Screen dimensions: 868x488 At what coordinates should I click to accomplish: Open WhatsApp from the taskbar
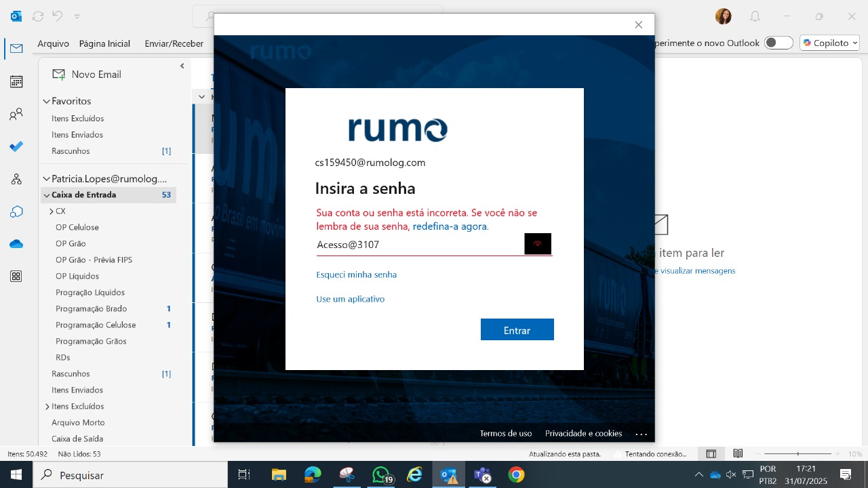click(x=382, y=476)
